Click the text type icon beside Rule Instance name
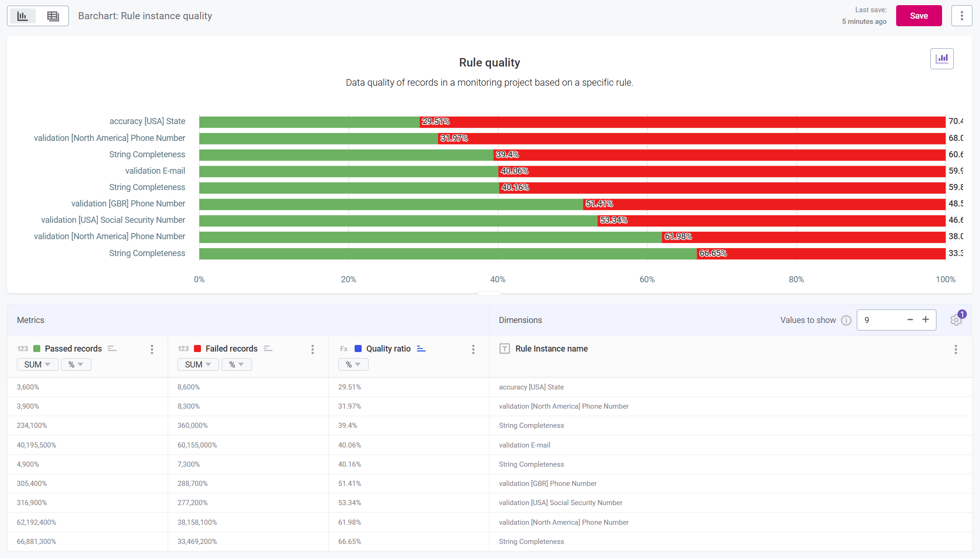 (x=505, y=349)
